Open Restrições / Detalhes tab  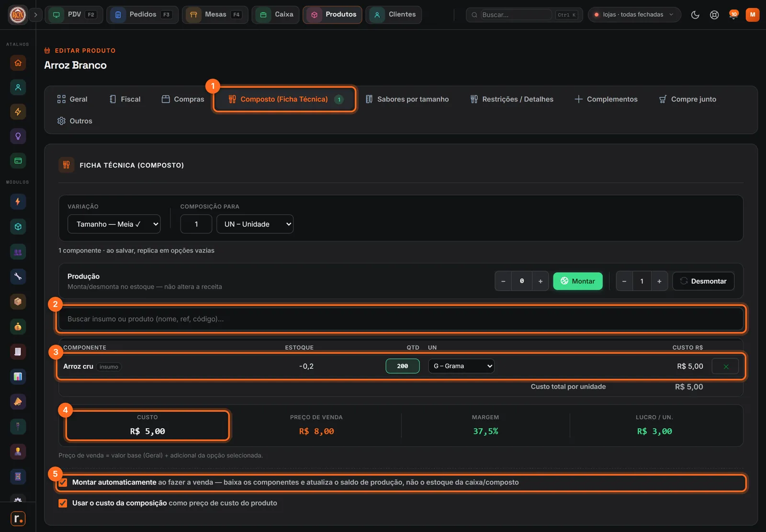(x=512, y=99)
